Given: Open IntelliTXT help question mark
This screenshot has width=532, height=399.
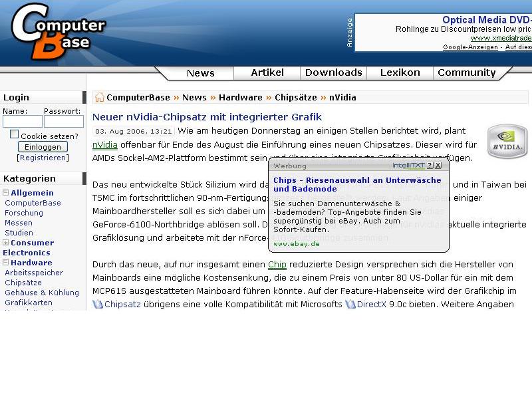Looking at the screenshot, I should [430, 166].
